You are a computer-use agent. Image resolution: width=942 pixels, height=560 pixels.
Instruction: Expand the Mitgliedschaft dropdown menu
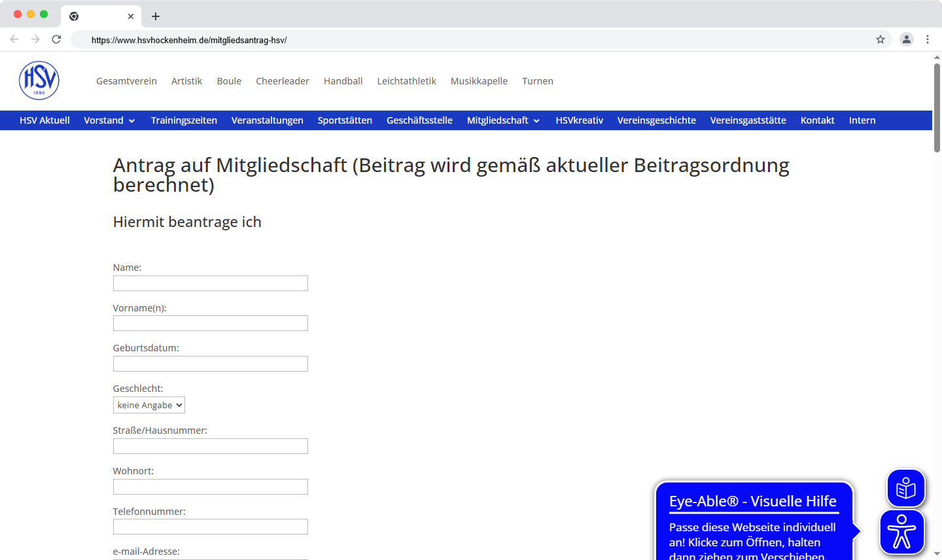[503, 120]
